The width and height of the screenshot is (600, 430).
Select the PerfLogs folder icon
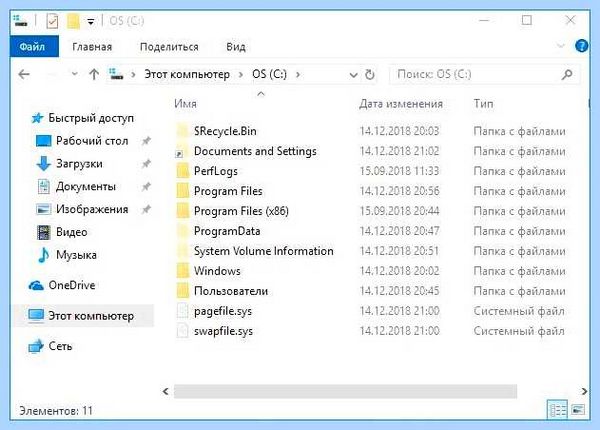click(x=183, y=171)
